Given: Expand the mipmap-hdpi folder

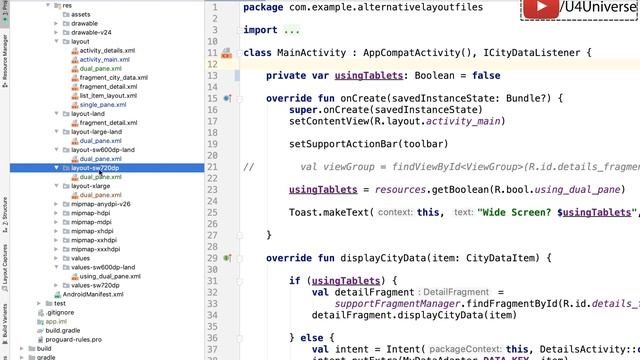Looking at the screenshot, I should point(56,213).
